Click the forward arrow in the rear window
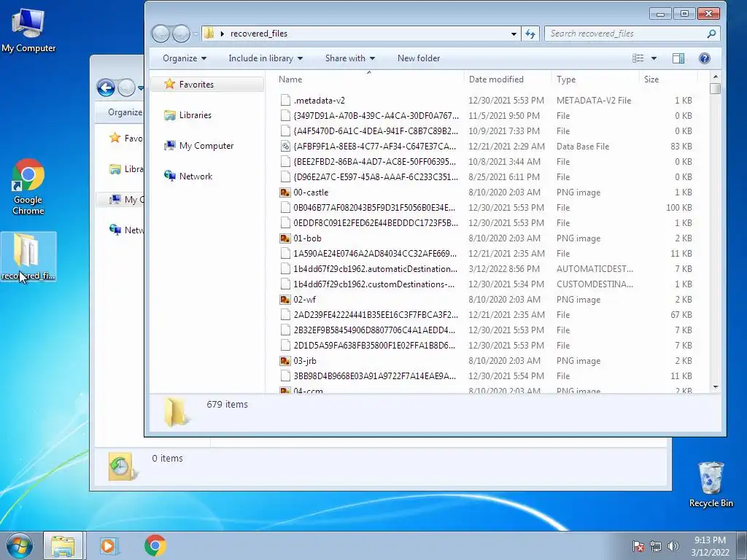The height and width of the screenshot is (560, 747). click(126, 87)
